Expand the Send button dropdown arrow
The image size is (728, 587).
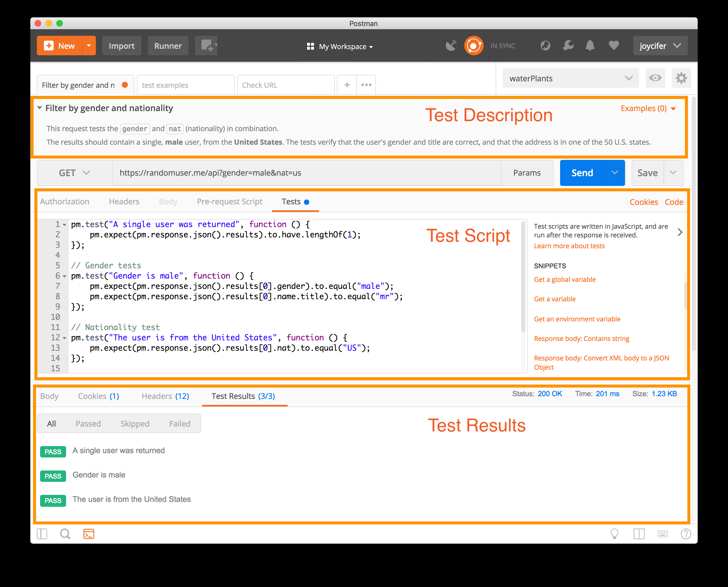point(615,173)
